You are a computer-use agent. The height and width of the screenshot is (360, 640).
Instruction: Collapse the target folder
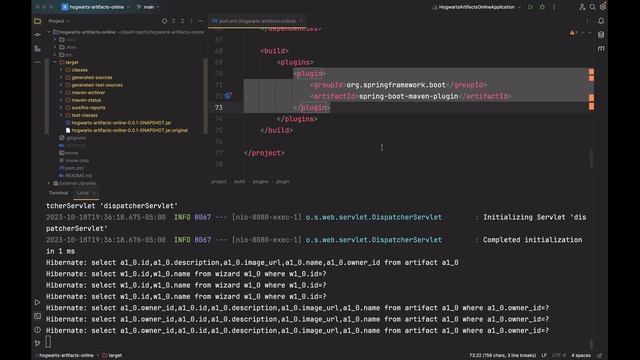pos(55,62)
